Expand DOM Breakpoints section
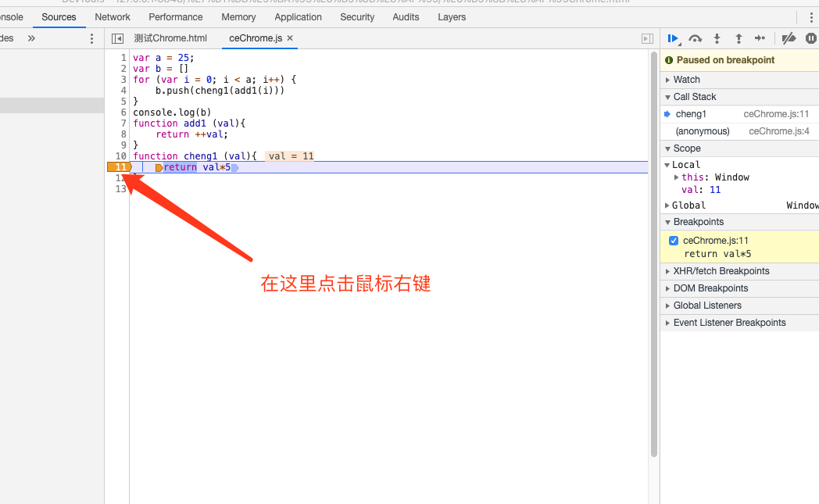 [x=667, y=289]
